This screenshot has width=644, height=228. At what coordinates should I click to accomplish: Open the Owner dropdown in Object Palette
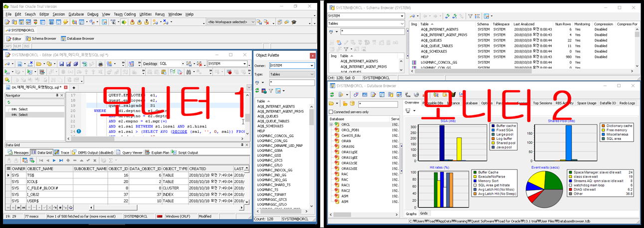(x=311, y=65)
